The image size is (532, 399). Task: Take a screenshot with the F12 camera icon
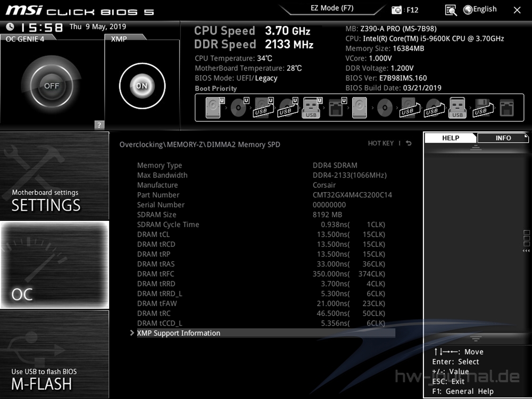397,10
